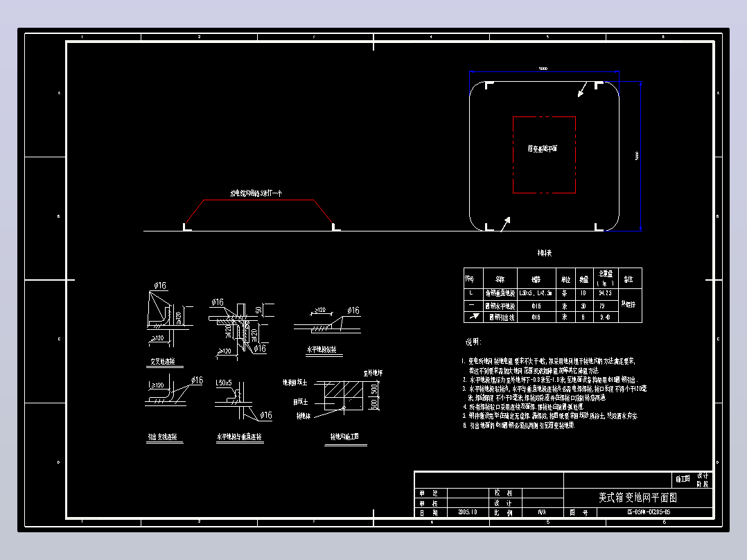747x560 pixels.
Task: Click the '图号' label in title block
Action: coord(579,513)
